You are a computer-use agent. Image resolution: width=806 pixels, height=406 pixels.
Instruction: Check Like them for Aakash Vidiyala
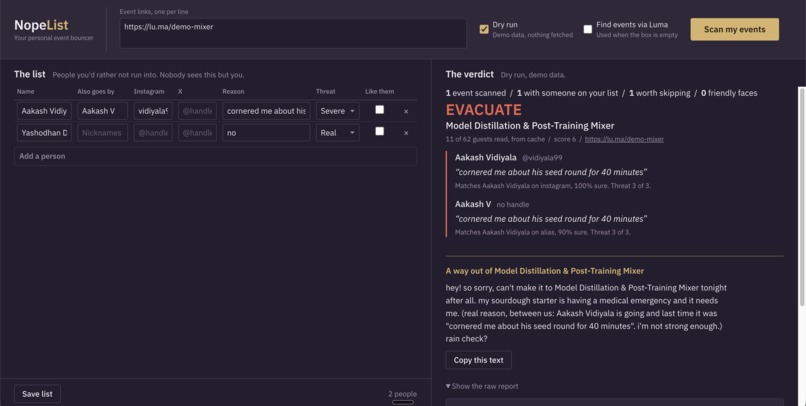click(x=379, y=109)
